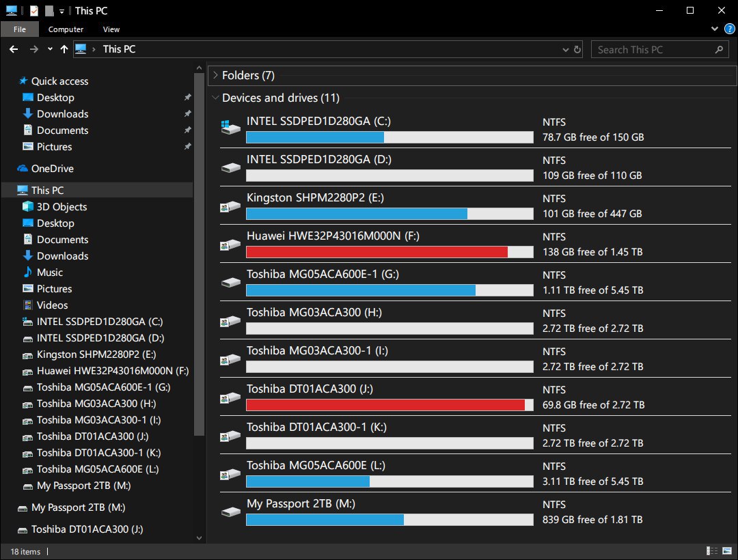Expand the ribbon with the chevron
738x560 pixels.
pyautogui.click(x=715, y=29)
